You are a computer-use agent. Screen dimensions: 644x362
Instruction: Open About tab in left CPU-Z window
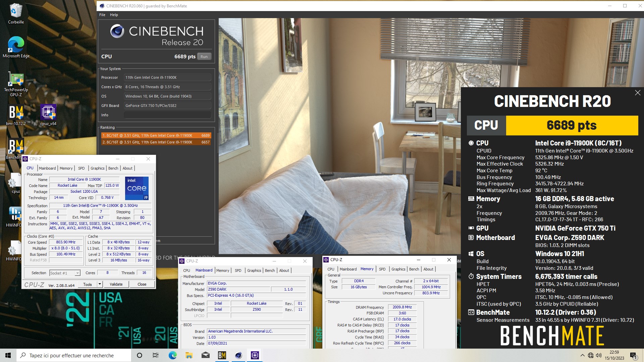[x=127, y=168]
